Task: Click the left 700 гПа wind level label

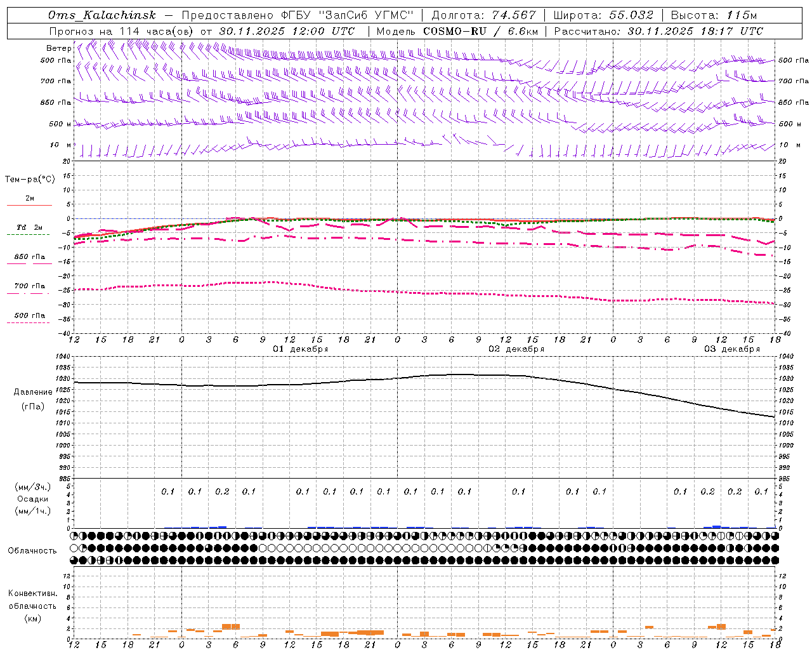Action: (x=56, y=81)
